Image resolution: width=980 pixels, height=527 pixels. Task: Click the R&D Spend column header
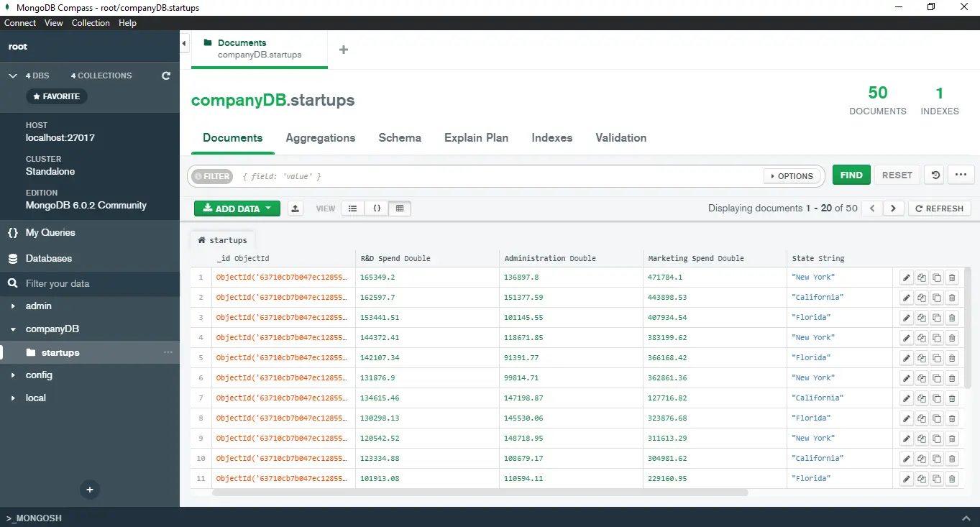pos(427,258)
